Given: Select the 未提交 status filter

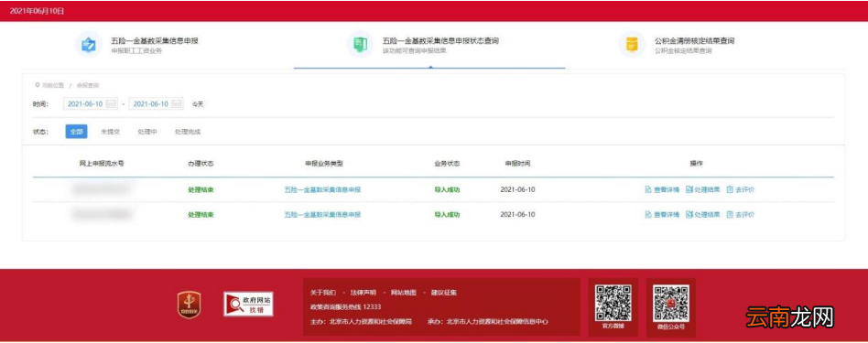Looking at the screenshot, I should (110, 132).
